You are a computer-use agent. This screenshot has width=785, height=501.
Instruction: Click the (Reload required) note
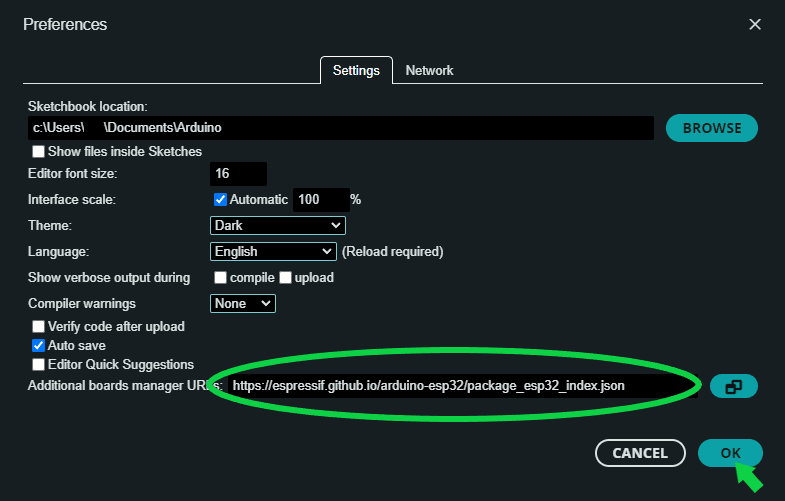pyautogui.click(x=392, y=252)
